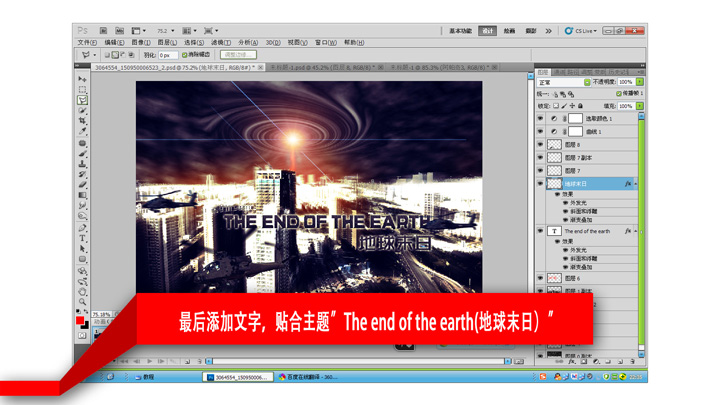The width and height of the screenshot is (720, 405).
Task: Open the 窗口(W) menu
Action: click(326, 43)
